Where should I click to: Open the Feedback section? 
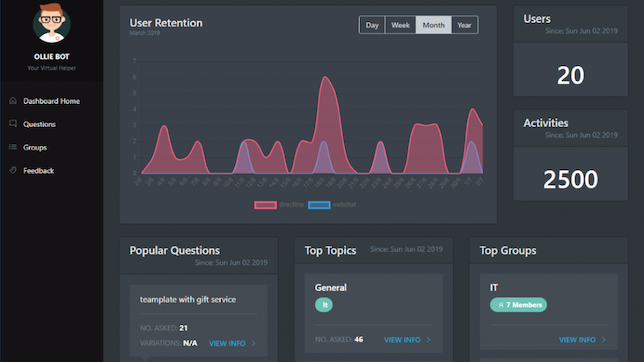point(39,171)
